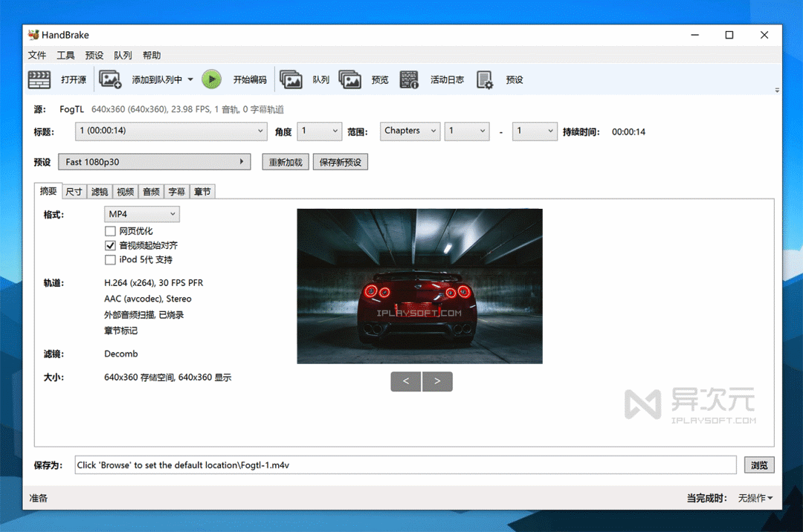The width and height of the screenshot is (803, 532).
Task: Open the Tools menu
Action: coord(67,55)
